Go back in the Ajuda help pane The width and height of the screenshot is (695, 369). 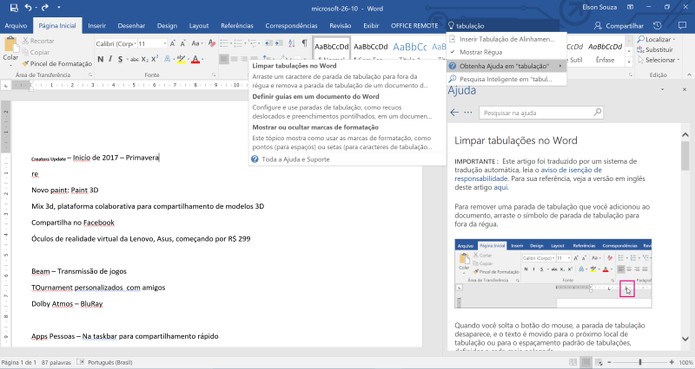(454, 113)
